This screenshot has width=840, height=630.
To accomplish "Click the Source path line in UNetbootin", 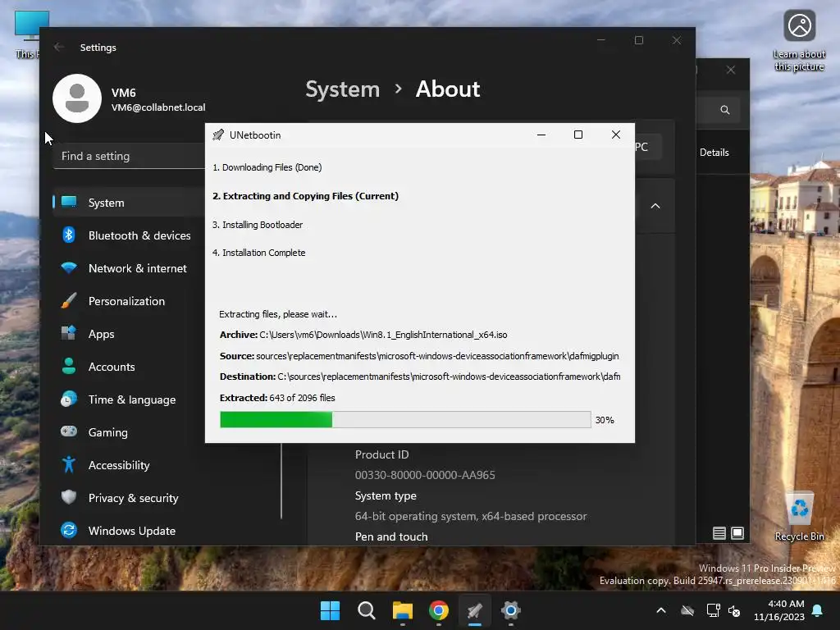I will tap(419, 356).
